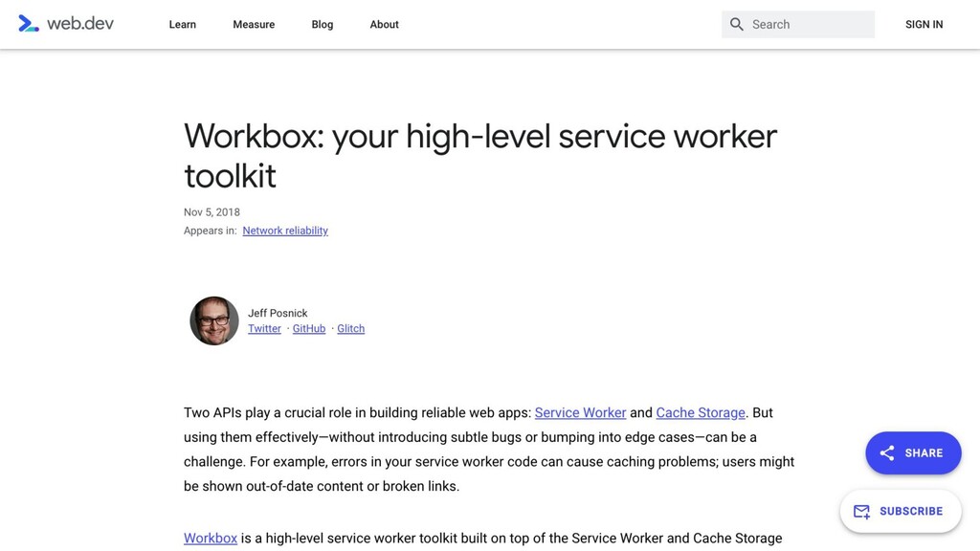Click the SHARE text label
Screen dimensions: 980x551
924,452
